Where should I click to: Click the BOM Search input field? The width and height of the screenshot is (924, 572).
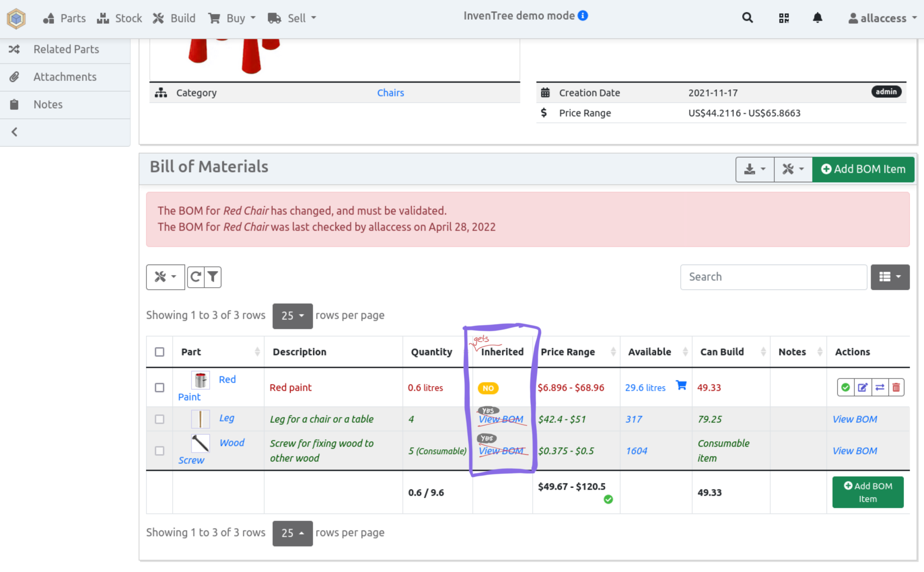(773, 277)
